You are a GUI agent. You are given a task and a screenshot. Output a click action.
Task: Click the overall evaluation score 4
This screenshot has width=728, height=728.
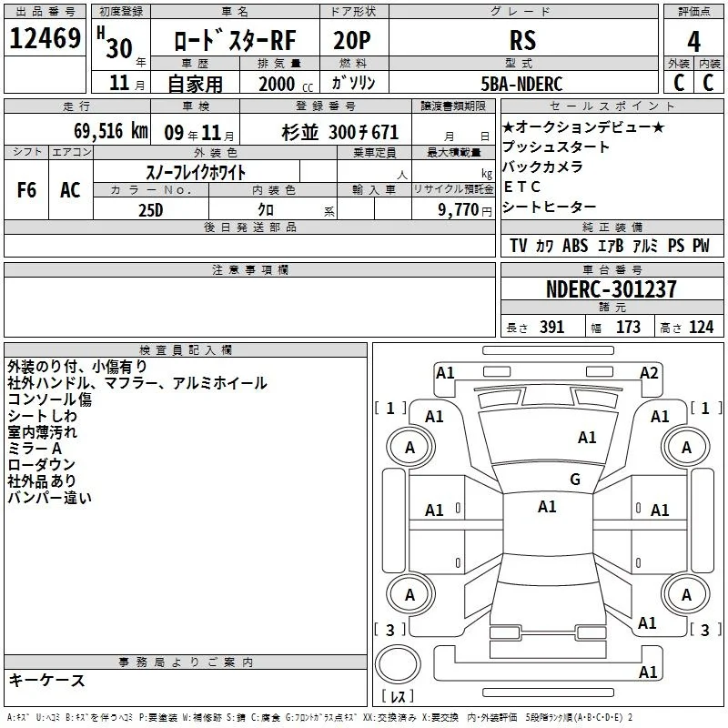tap(693, 42)
